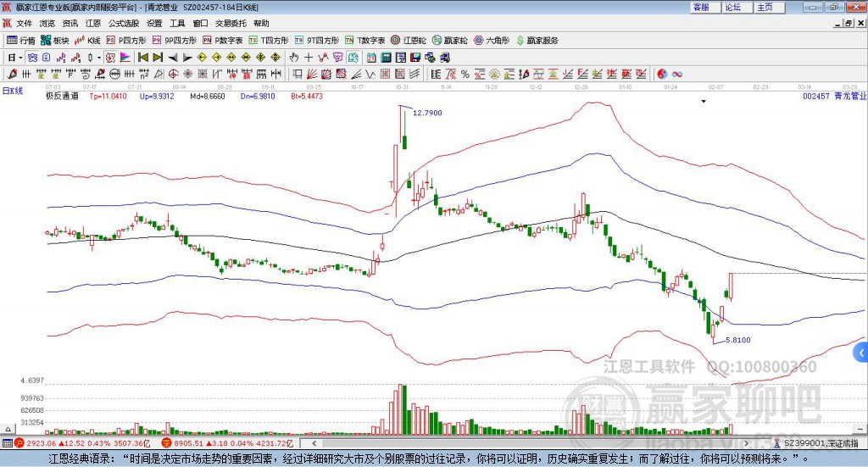
Task: Open the 六角形 hexagon tool
Action: point(492,41)
